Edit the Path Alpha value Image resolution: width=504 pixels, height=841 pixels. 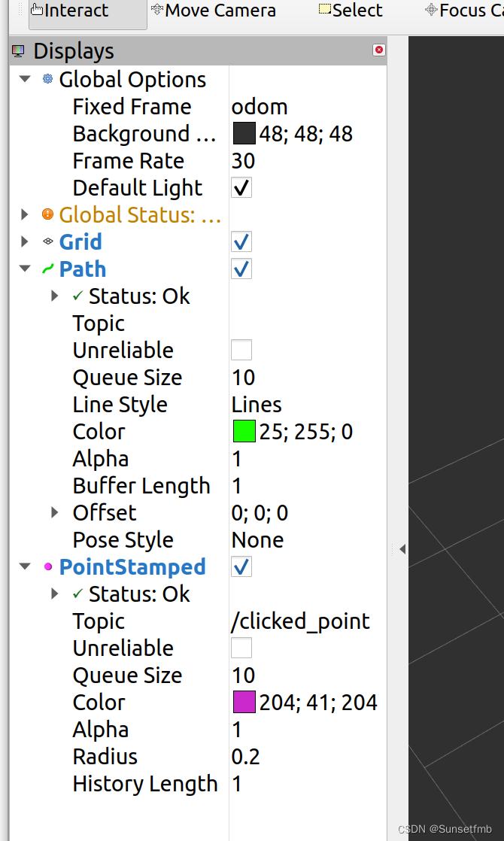[x=236, y=459]
